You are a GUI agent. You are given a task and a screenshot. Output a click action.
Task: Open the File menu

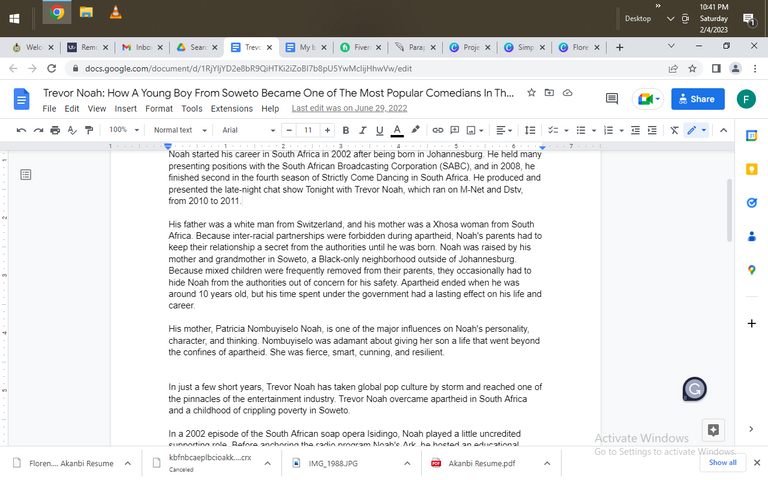click(49, 109)
